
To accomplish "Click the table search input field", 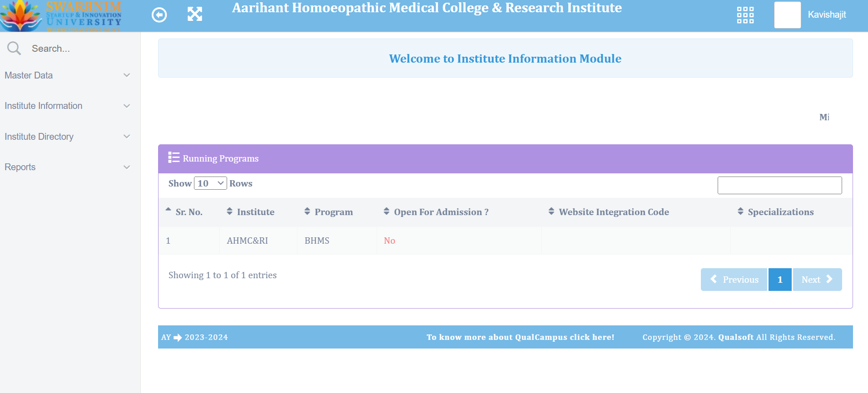I will pyautogui.click(x=779, y=185).
